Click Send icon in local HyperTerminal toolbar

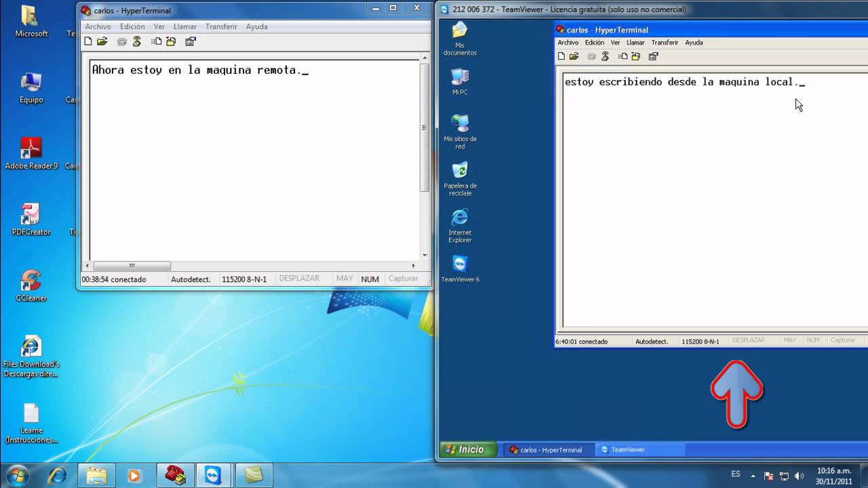(x=157, y=41)
